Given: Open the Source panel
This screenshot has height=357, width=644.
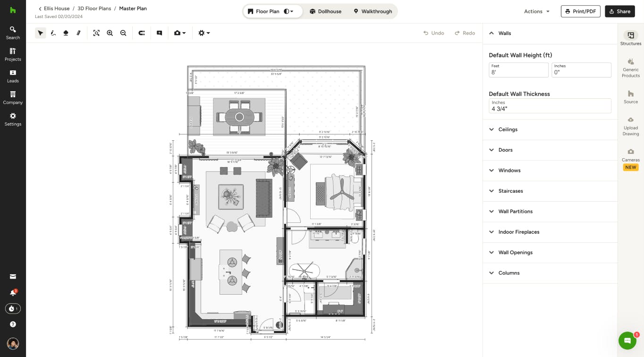Looking at the screenshot, I should 631,97.
